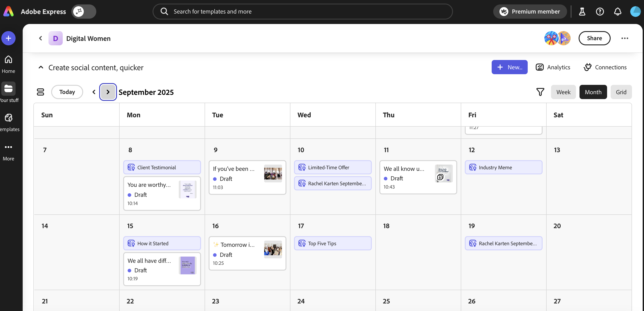644x311 pixels.
Task: Open notifications bell icon
Action: point(618,12)
